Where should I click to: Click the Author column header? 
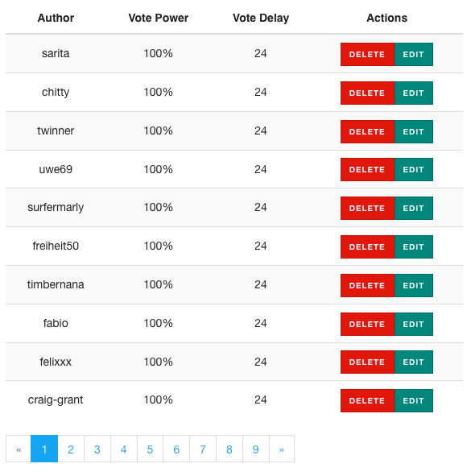(x=56, y=18)
